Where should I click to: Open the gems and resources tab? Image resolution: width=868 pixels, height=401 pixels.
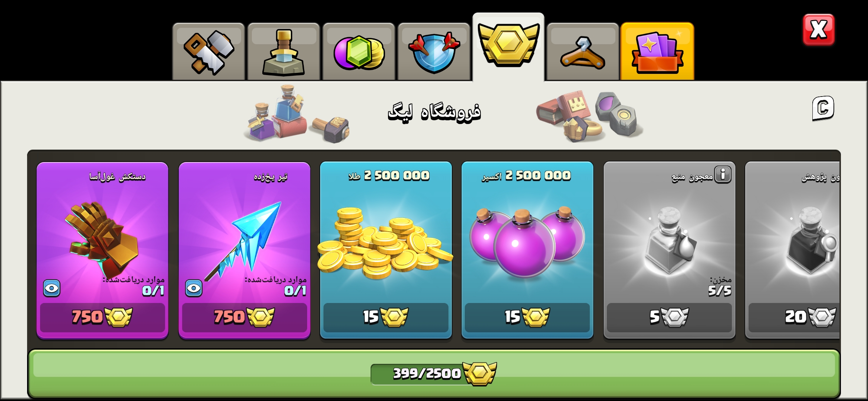click(359, 52)
